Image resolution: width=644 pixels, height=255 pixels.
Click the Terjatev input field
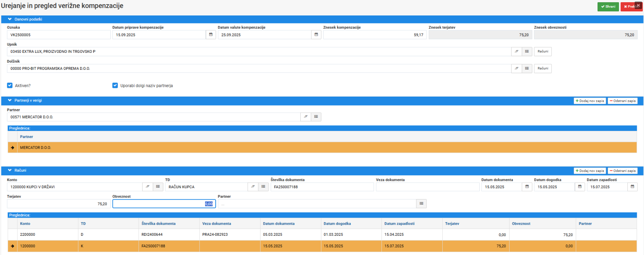click(59, 204)
